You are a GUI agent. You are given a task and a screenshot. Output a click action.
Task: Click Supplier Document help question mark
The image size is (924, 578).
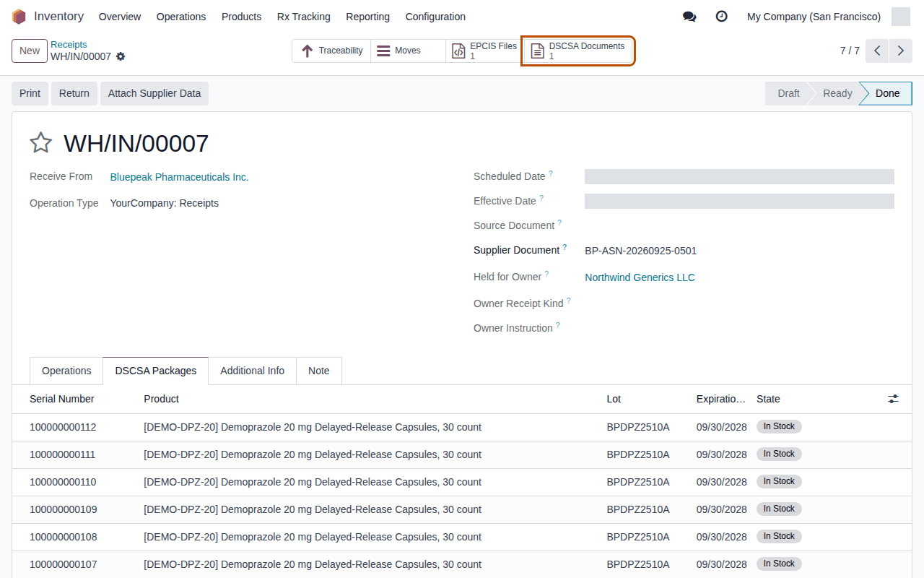click(565, 247)
